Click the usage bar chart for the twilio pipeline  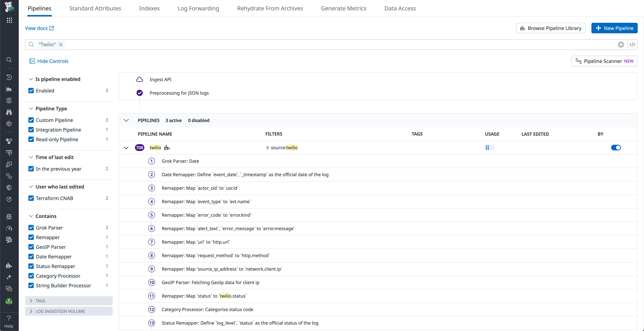click(x=490, y=148)
